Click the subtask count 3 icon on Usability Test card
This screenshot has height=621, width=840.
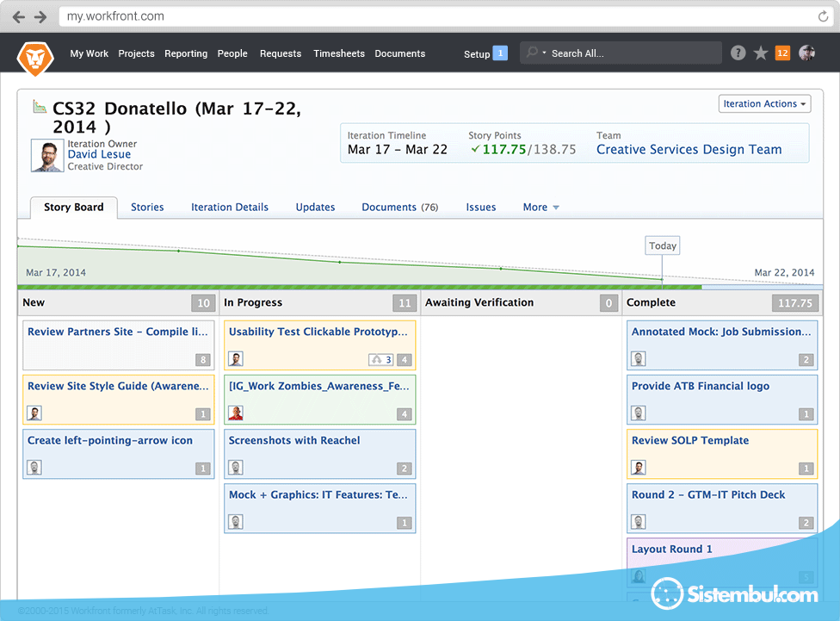381,360
